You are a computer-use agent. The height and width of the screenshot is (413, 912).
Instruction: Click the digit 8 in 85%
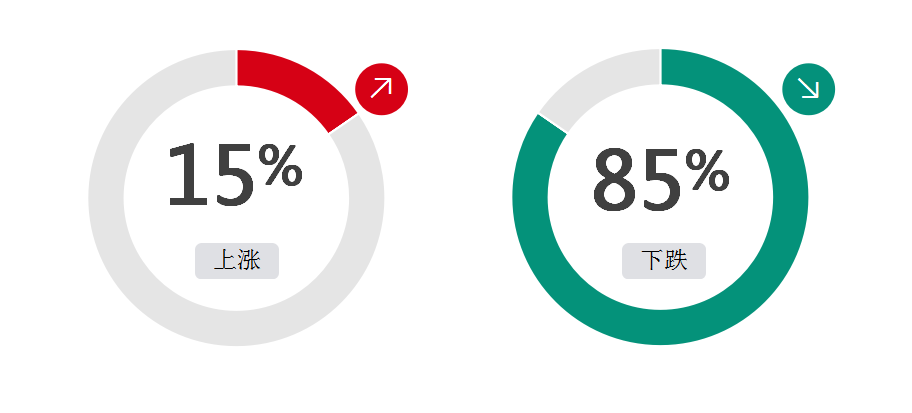pyautogui.click(x=614, y=179)
